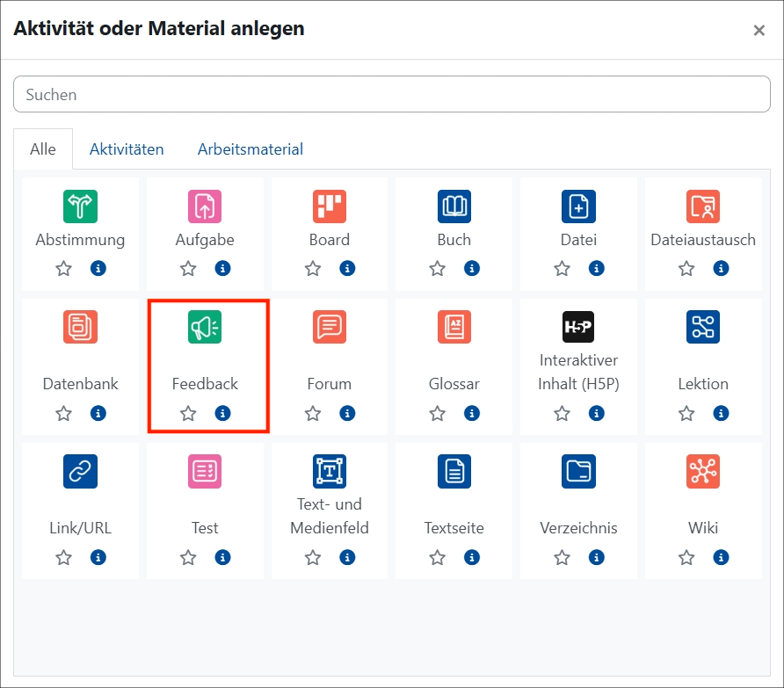Open the Forum activity

(x=330, y=326)
